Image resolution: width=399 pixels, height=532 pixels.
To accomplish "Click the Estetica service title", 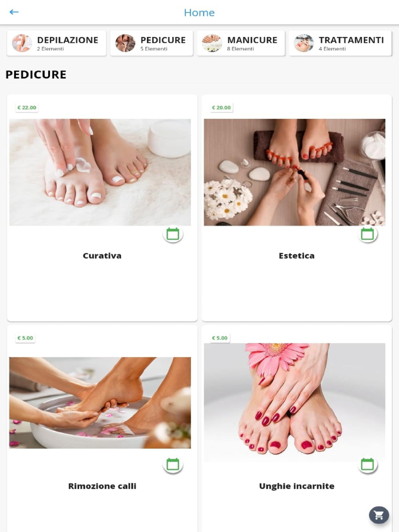I will [x=296, y=256].
